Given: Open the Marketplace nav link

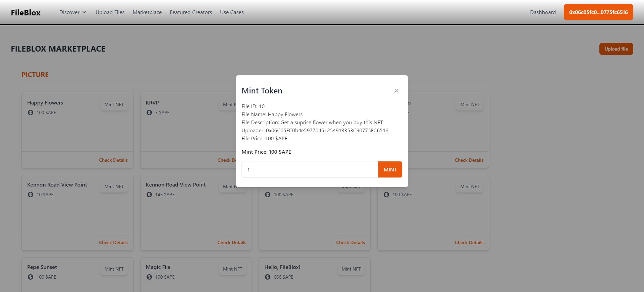Looking at the screenshot, I should click(x=147, y=12).
